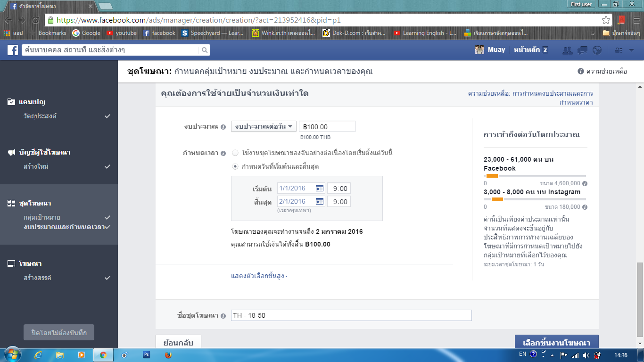The image size is (644, 362).
Task: Click the Muay profile picture
Action: pos(480,50)
